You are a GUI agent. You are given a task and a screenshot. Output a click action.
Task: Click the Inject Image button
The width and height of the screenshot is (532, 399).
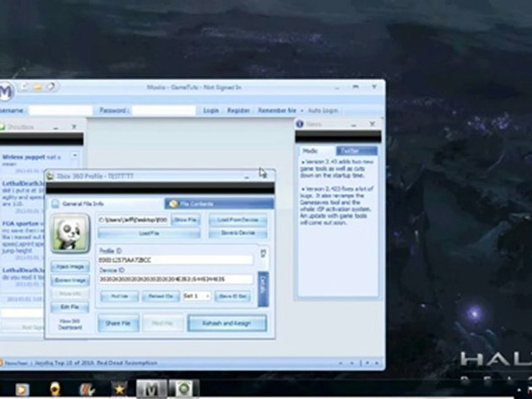click(x=70, y=267)
